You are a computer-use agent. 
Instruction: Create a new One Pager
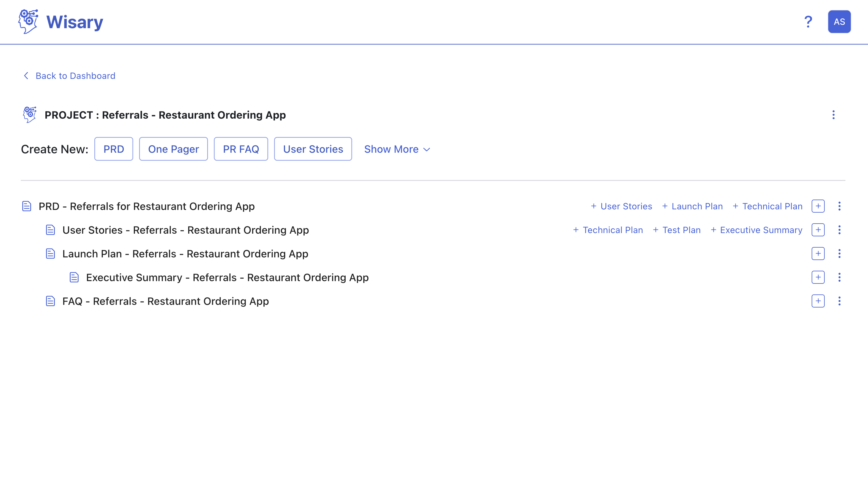[173, 149]
